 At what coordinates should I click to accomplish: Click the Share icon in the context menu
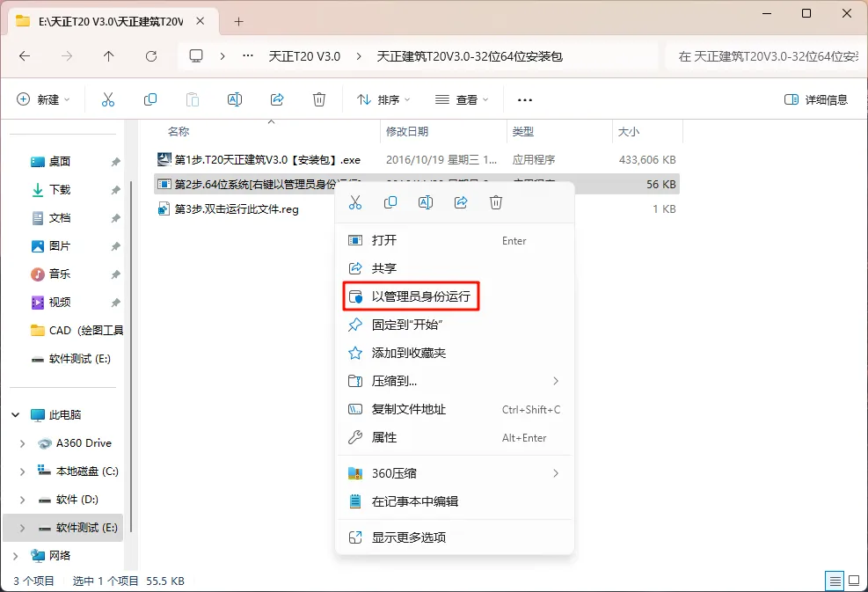pos(461,202)
